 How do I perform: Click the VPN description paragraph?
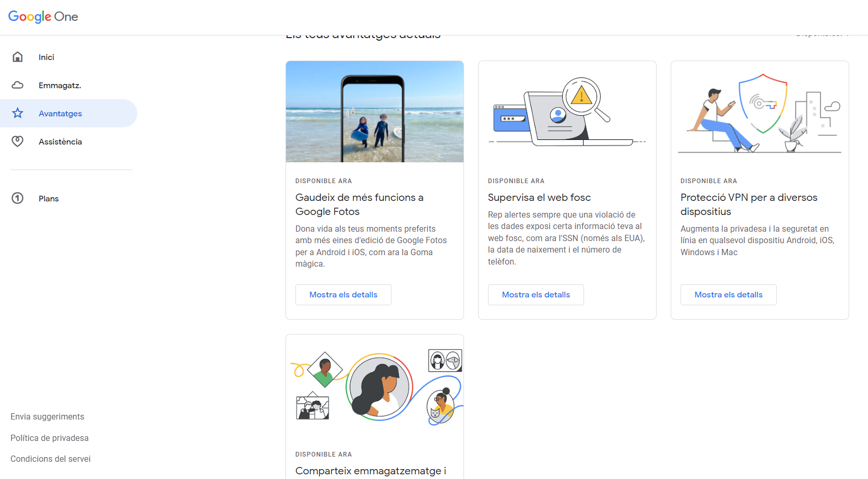coord(757,241)
